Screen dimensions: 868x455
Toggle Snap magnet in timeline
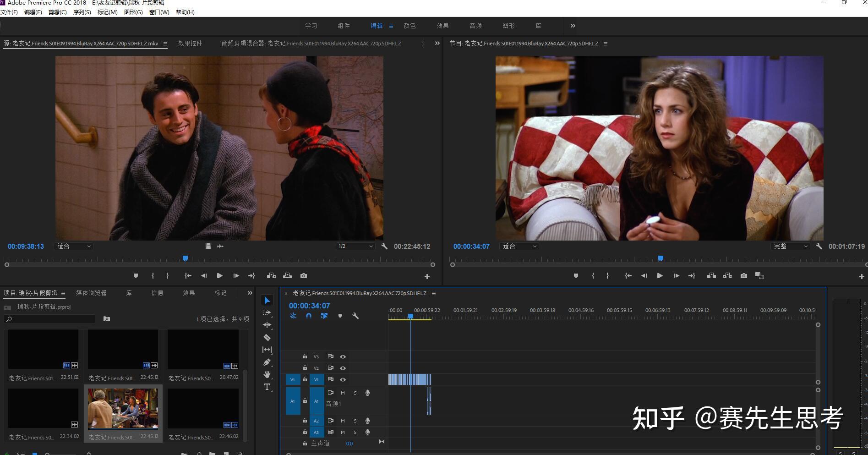(309, 316)
